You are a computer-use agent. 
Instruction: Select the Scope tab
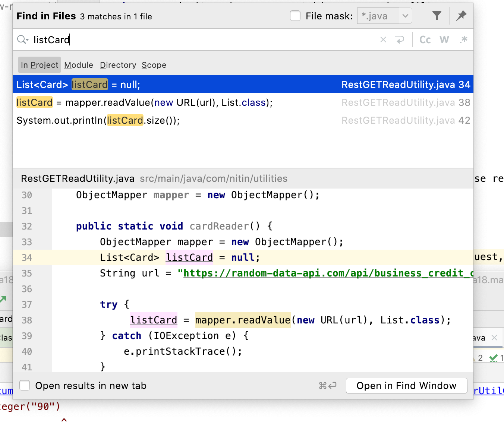pos(154,65)
